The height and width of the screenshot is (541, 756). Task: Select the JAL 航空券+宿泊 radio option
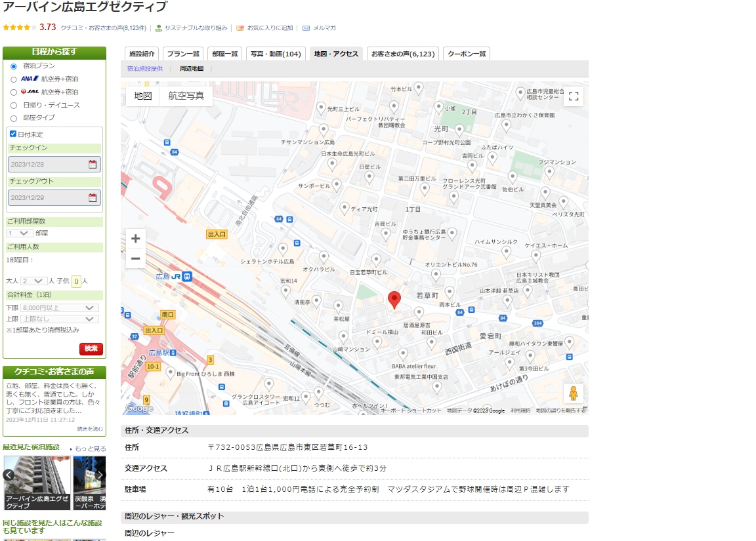point(14,92)
